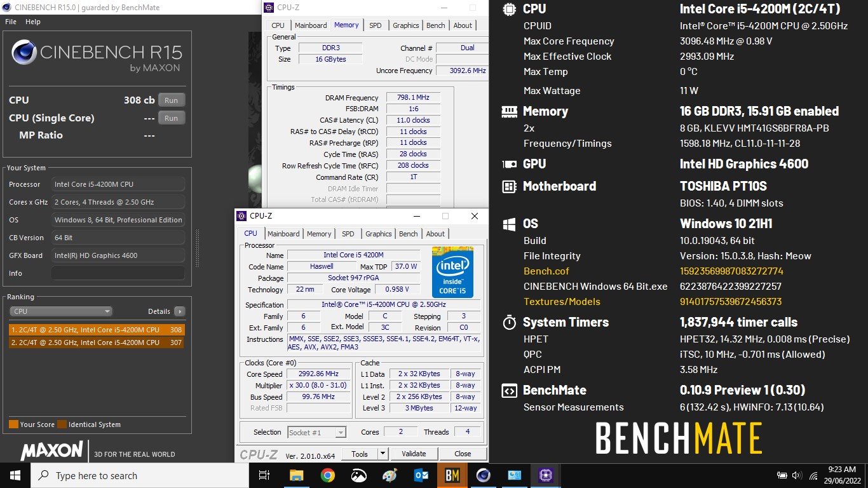Open the File menu in Cinebench
This screenshot has height=488, width=868.
tap(11, 22)
